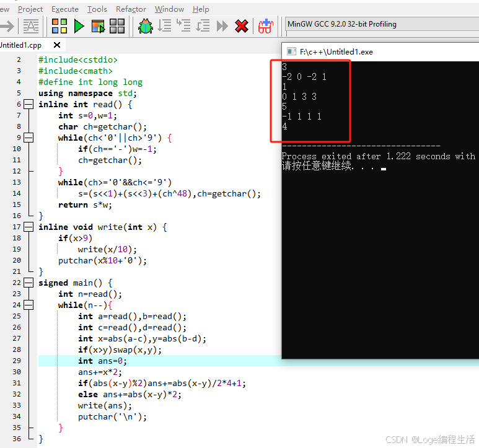The height and width of the screenshot is (448, 479).
Task: Open the compiler set dropdown MinGW GCC 9.2.0
Action: tap(382, 24)
